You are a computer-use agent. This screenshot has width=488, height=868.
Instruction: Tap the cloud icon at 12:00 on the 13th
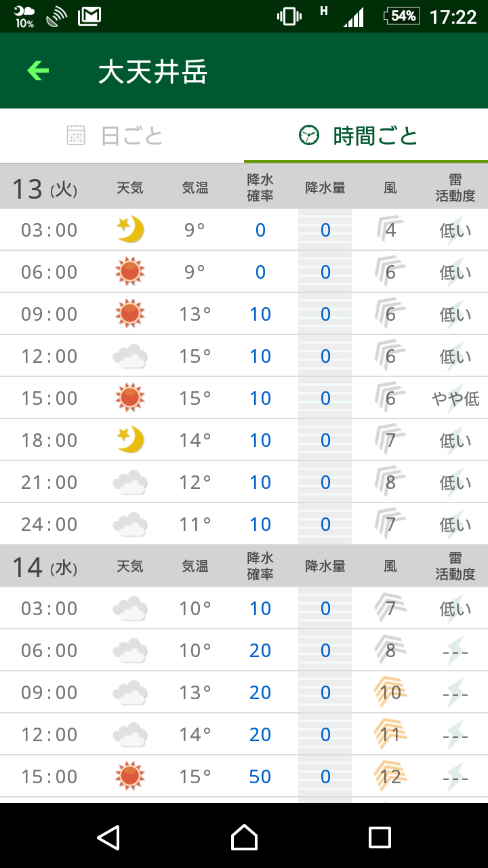[x=130, y=356]
